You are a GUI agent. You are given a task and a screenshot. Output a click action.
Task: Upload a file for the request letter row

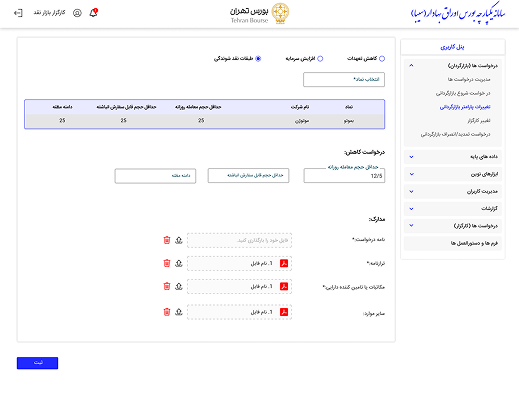coord(179,240)
